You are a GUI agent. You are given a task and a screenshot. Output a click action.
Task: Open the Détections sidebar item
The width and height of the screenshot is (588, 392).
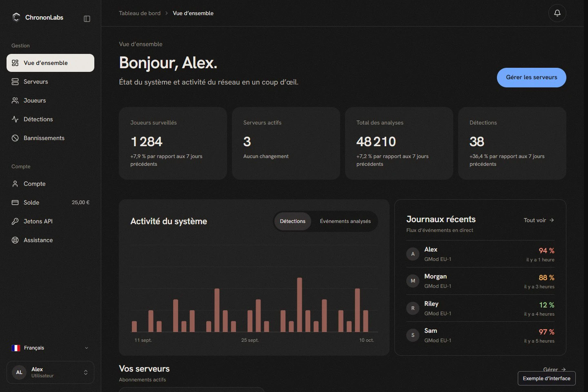pos(50,119)
